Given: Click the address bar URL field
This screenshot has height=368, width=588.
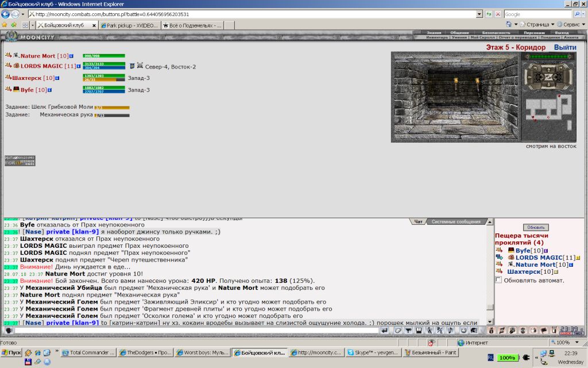Looking at the screenshot, I should click(252, 14).
